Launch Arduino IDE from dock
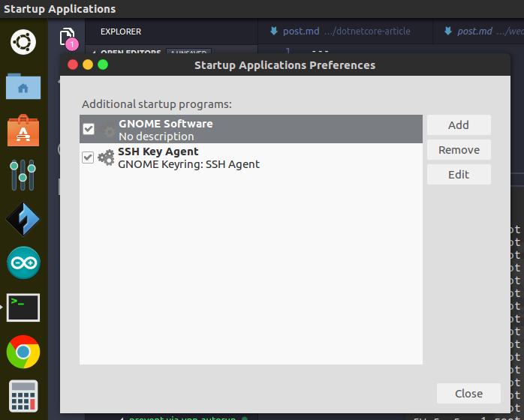 coord(23,262)
